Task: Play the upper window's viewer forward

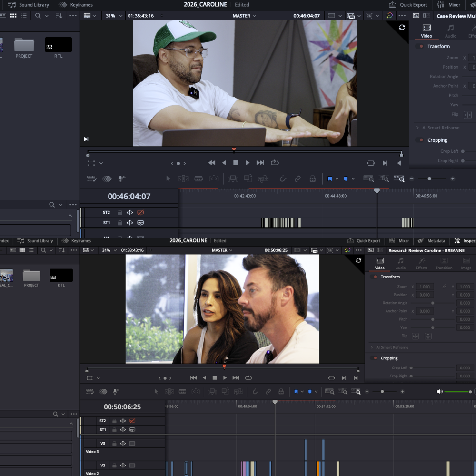Action: tap(248, 163)
